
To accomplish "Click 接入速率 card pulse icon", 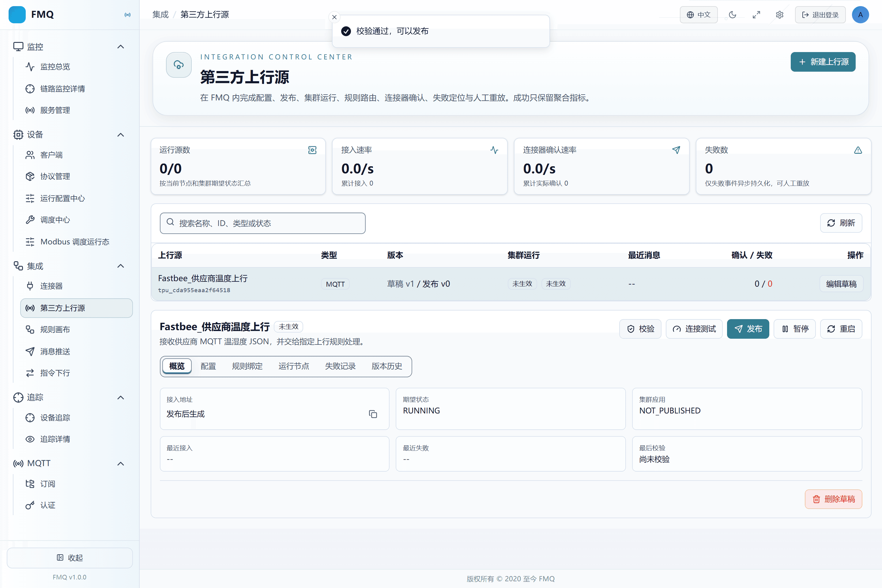I will coord(494,150).
